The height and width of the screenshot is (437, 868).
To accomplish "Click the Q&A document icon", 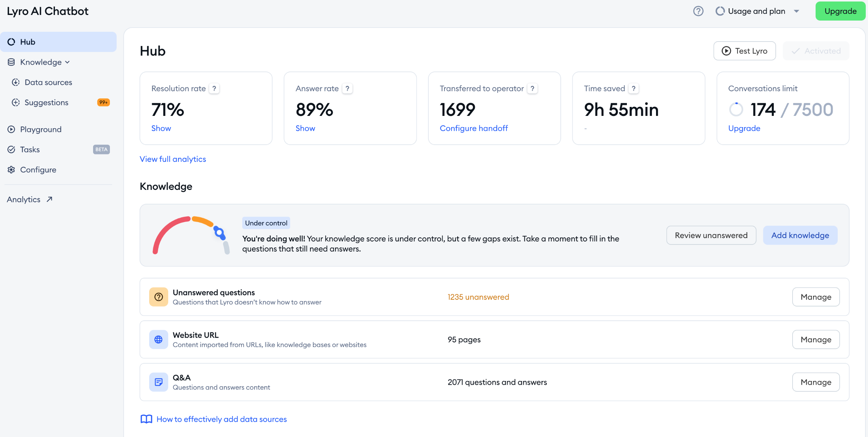I will pos(158,382).
